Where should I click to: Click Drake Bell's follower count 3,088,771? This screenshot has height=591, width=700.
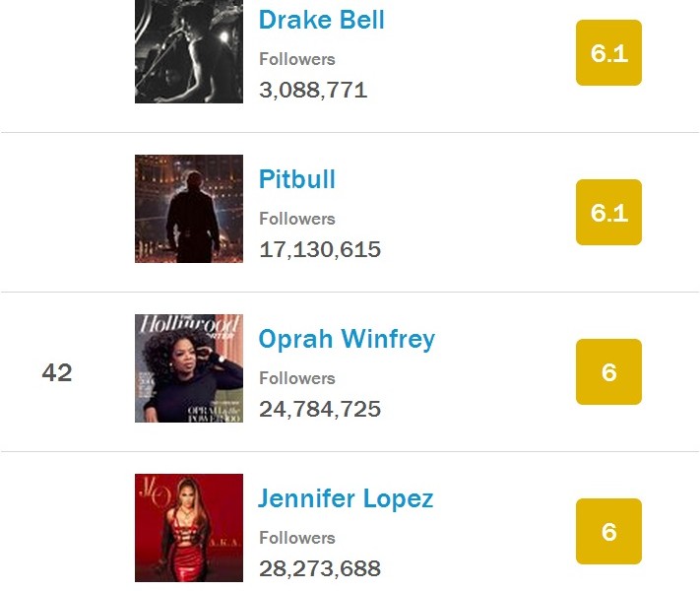coord(313,91)
